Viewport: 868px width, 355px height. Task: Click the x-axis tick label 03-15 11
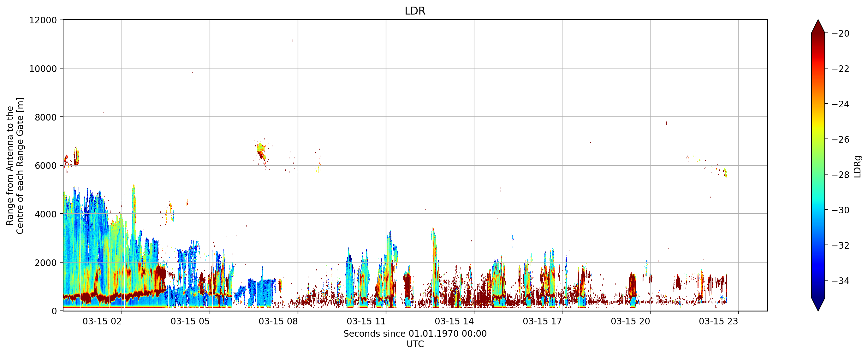point(366,321)
